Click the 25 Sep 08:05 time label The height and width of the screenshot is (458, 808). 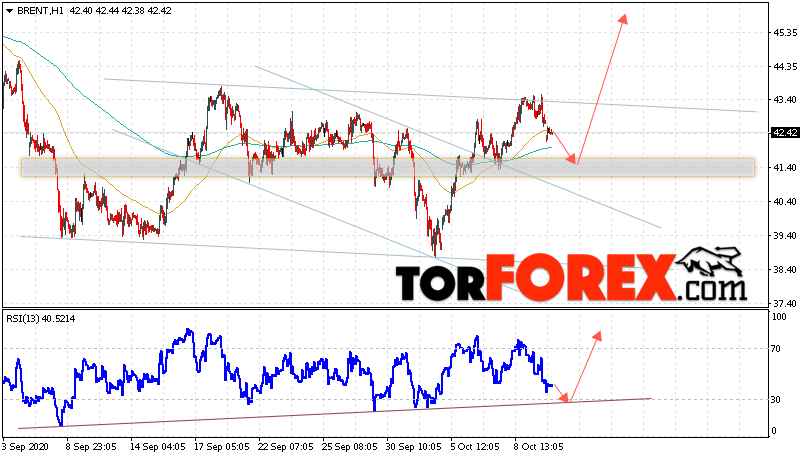[349, 447]
